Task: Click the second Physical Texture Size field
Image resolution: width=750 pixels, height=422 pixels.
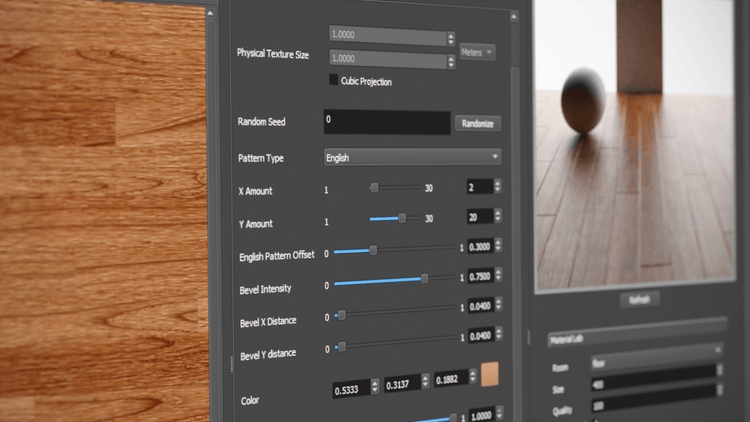Action: (388, 59)
